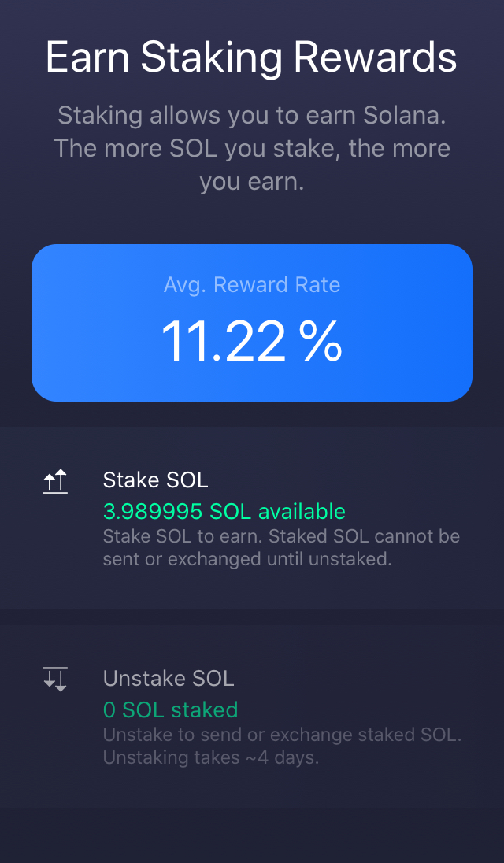Screen dimensions: 504x863
Task: Select the Staking allows you to earn text
Action: click(x=252, y=148)
